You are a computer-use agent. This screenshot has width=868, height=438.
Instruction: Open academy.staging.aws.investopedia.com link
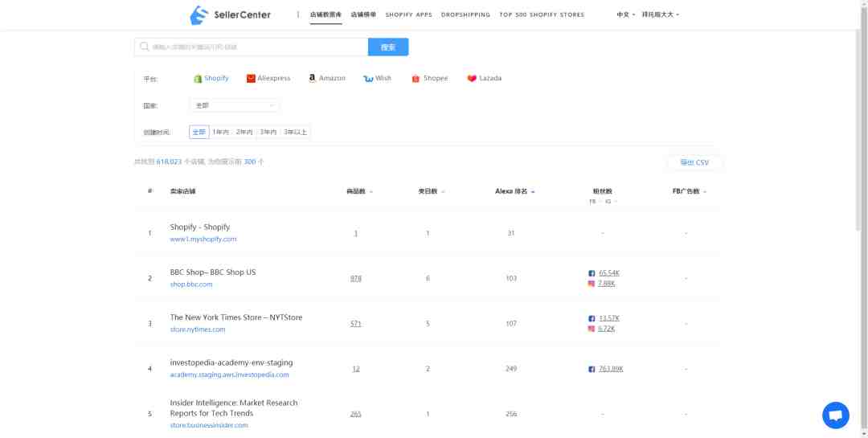[229, 375]
